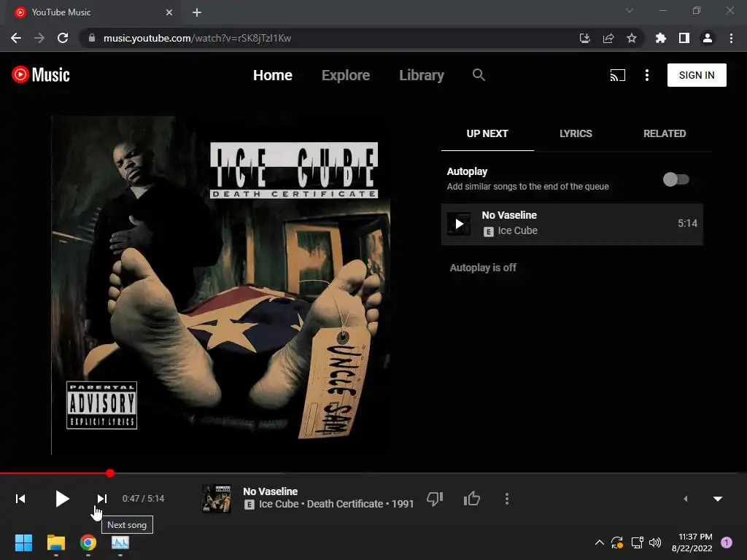Click the browser Forward arrow
The height and width of the screenshot is (560, 747).
click(x=39, y=38)
